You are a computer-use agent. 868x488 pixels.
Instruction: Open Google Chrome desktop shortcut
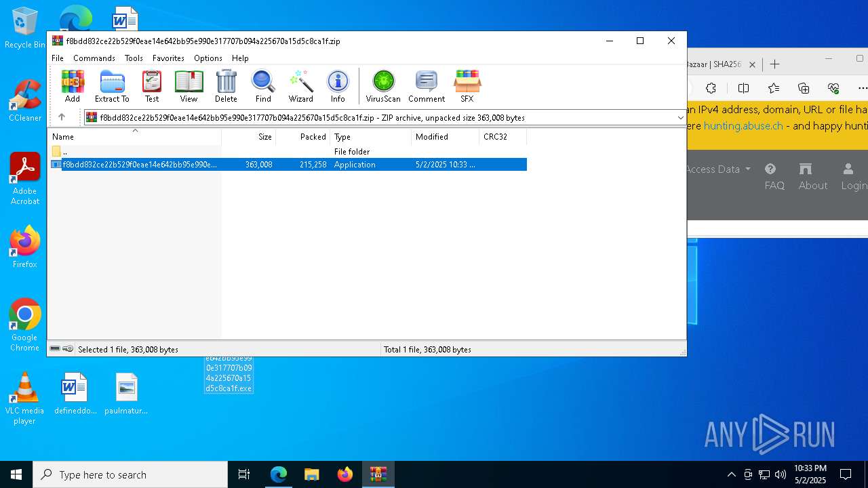[x=24, y=325]
